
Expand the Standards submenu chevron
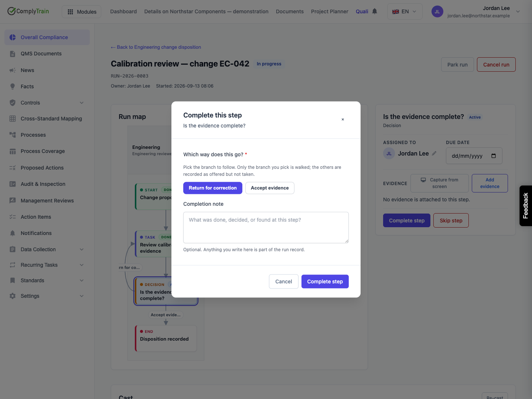(82, 280)
